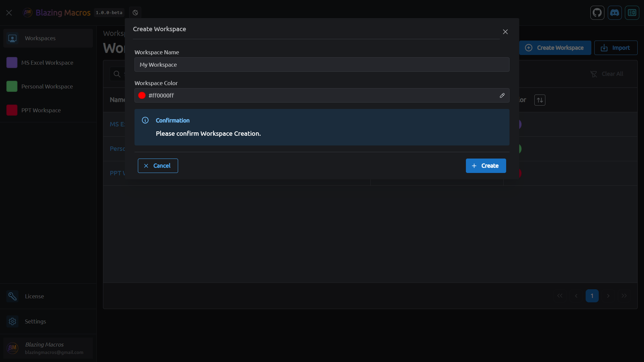
Task: Confirm with the Create button
Action: [486, 166]
